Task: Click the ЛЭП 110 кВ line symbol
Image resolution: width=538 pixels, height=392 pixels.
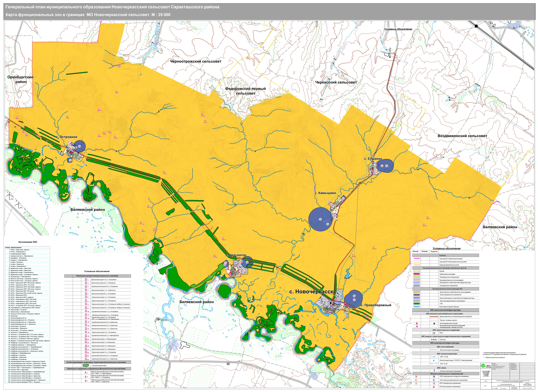Action: [x=434, y=357]
